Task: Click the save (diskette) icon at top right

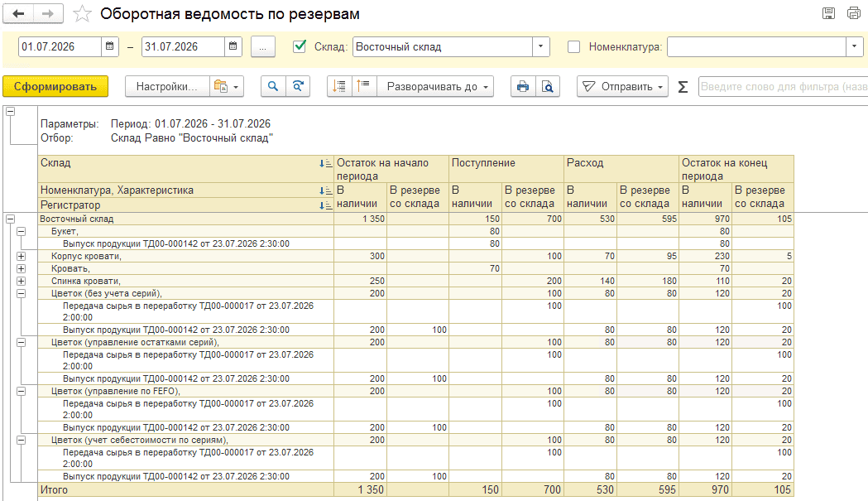Action: coord(828,13)
